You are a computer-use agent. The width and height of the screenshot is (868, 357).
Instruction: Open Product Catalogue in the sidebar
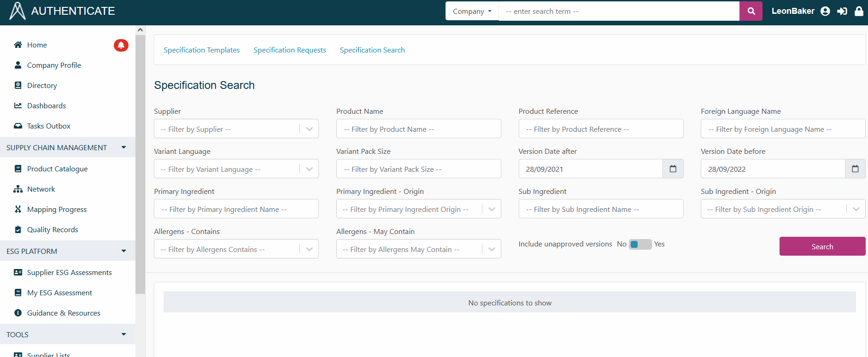point(57,169)
